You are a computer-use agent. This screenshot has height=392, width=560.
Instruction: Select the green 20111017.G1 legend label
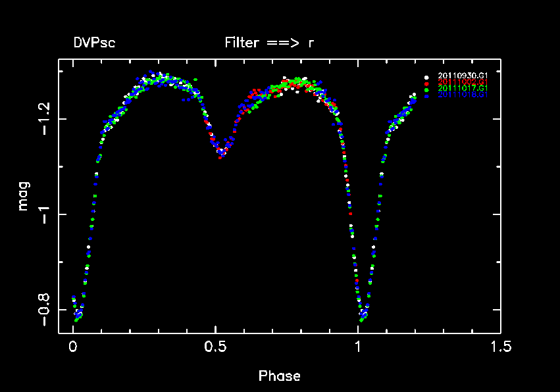463,89
